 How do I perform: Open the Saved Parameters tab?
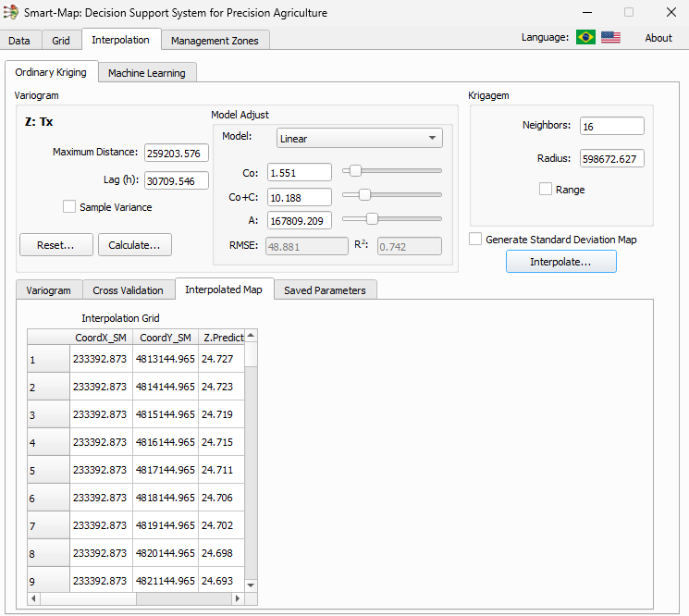click(325, 290)
